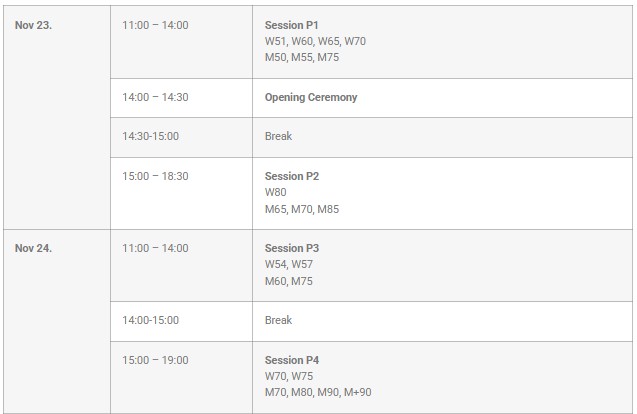Click the Nov 23. date cell
This screenshot has width=637, height=414.
click(x=33, y=25)
